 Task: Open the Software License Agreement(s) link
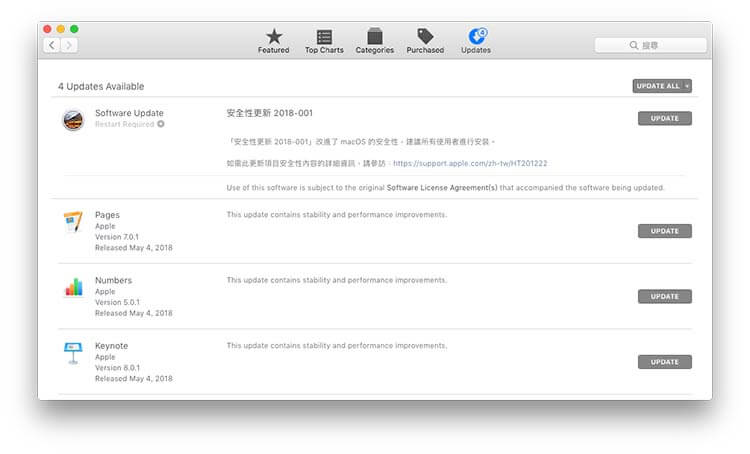(x=442, y=188)
